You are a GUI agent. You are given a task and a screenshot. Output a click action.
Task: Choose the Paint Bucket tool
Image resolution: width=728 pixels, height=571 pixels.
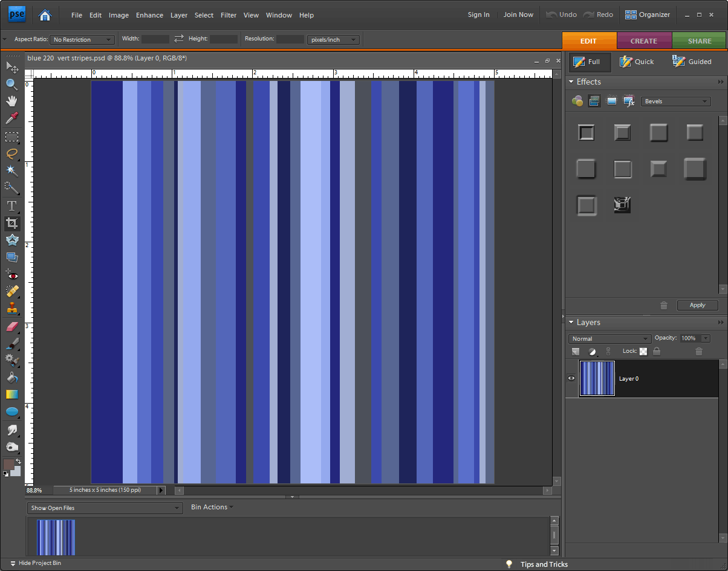pyautogui.click(x=11, y=378)
